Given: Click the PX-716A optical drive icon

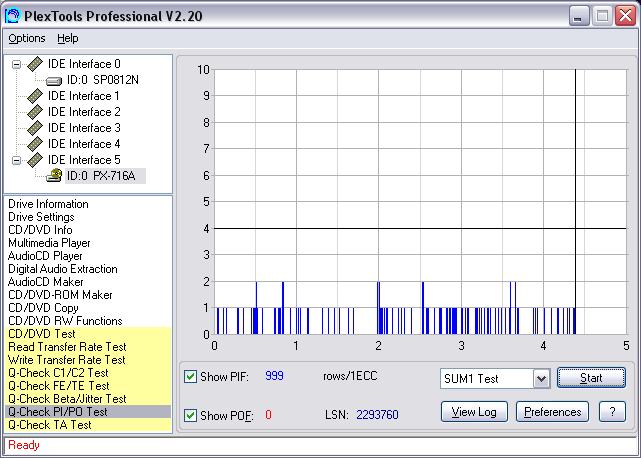Looking at the screenshot, I should coord(54,175).
